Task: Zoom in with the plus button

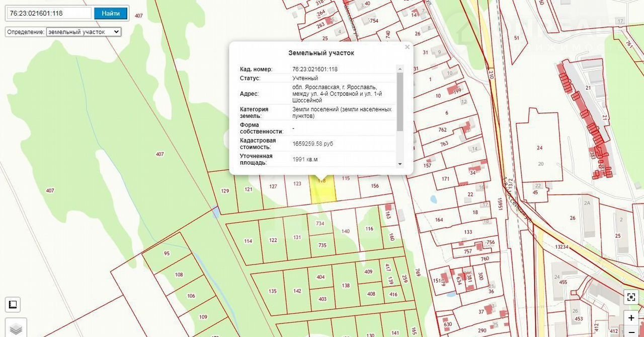Action: [x=631, y=318]
